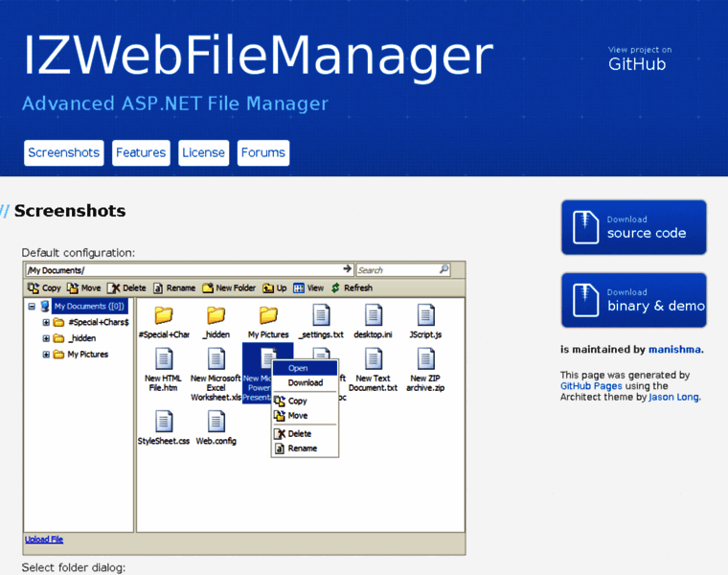Select the #Special+Char folder icon in file pane
The width and height of the screenshot is (728, 575).
[x=164, y=316]
